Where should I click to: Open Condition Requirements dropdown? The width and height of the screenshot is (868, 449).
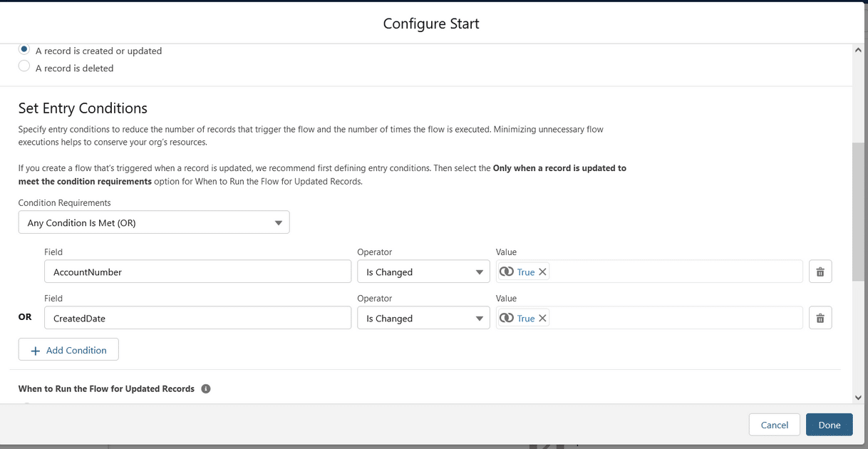[x=154, y=222]
